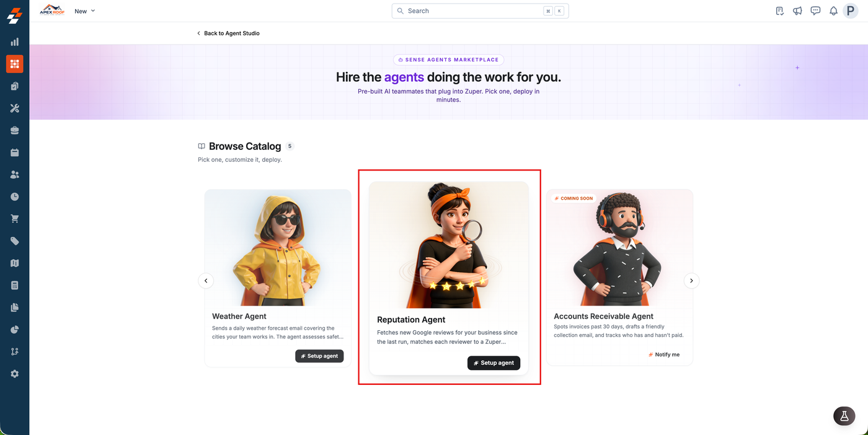Image resolution: width=868 pixels, height=435 pixels.
Task: Click the 'Pick one, customize it, deploy.' text
Action: click(x=240, y=159)
